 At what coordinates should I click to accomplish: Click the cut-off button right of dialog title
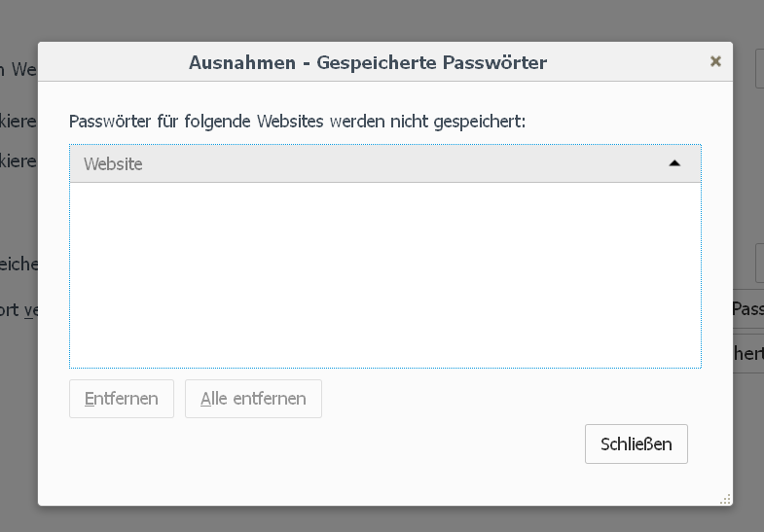click(759, 69)
